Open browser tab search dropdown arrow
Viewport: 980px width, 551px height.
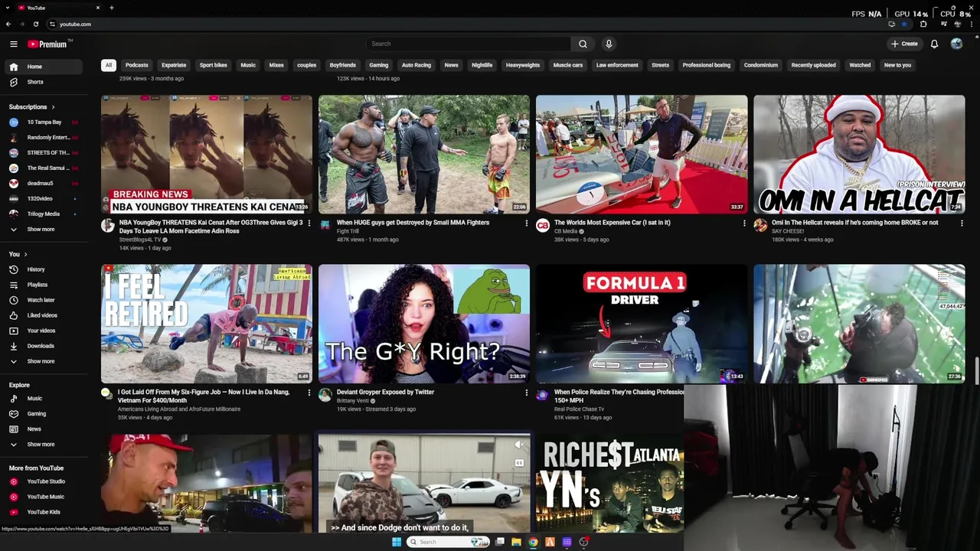tap(7, 8)
